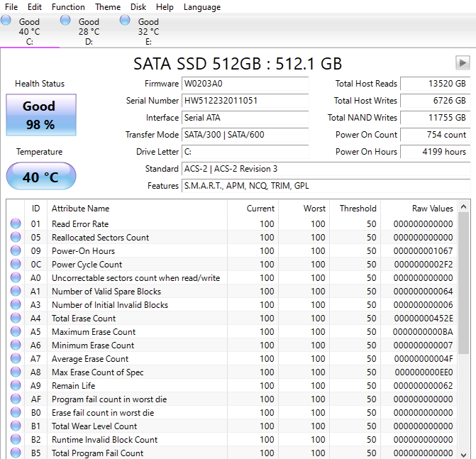Click Power On Count value 754 count

point(435,135)
